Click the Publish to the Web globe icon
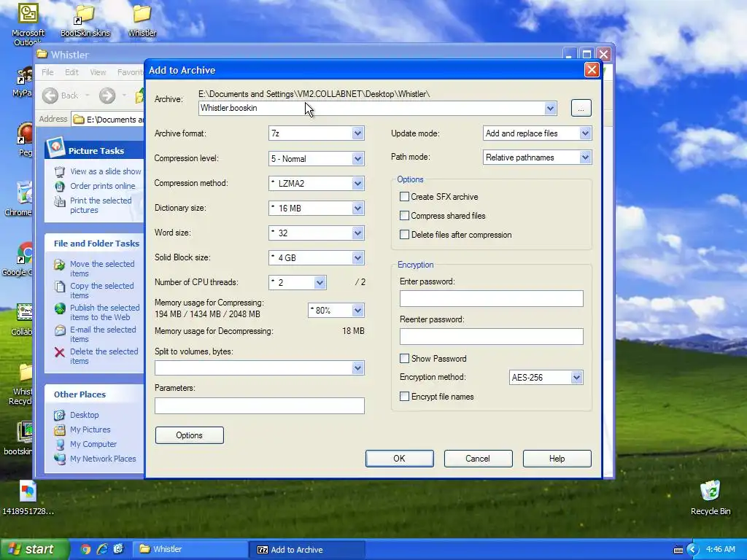 60,308
